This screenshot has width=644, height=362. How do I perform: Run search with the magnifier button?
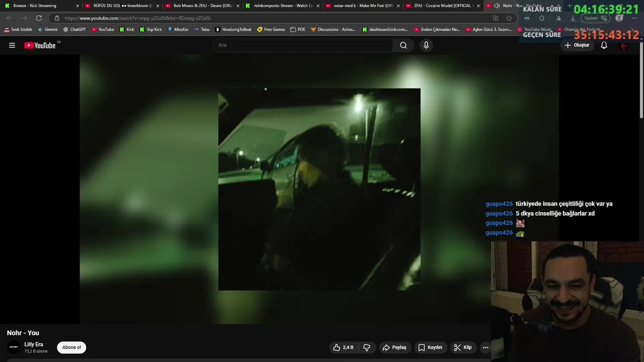(x=404, y=45)
